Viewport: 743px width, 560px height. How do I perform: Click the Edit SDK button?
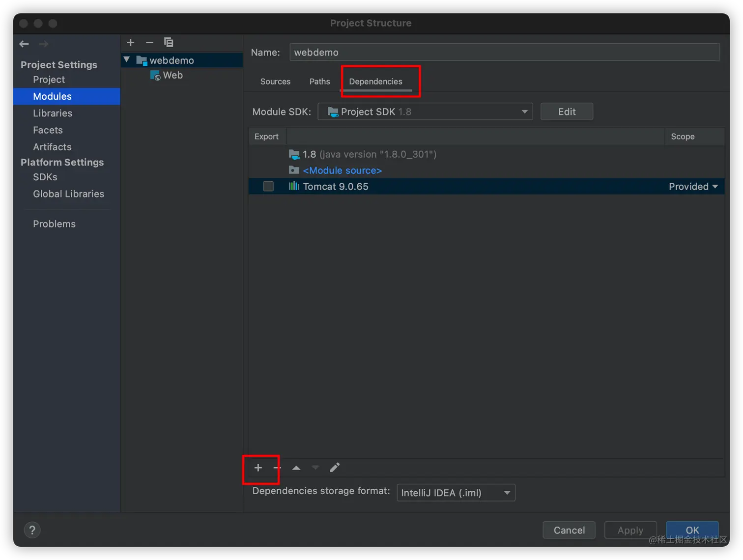coord(567,112)
